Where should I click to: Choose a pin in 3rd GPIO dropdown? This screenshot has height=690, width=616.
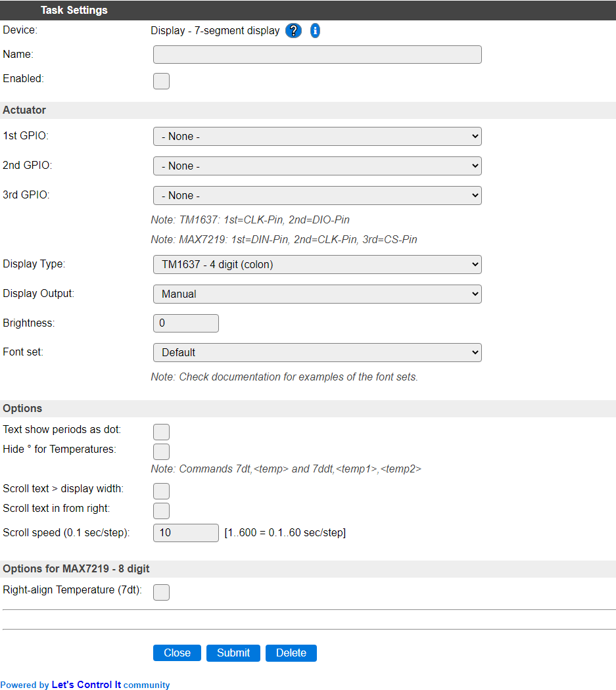tap(317, 195)
